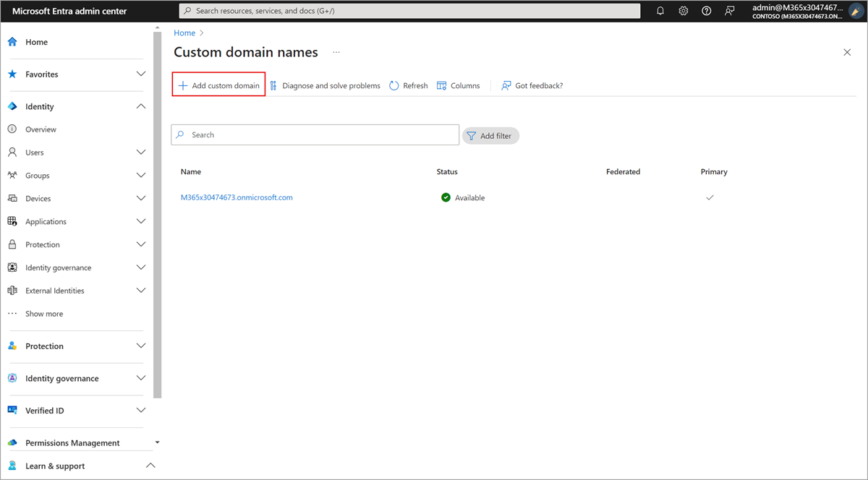Click the Favorites star icon
This screenshot has height=480, width=868.
(12, 74)
